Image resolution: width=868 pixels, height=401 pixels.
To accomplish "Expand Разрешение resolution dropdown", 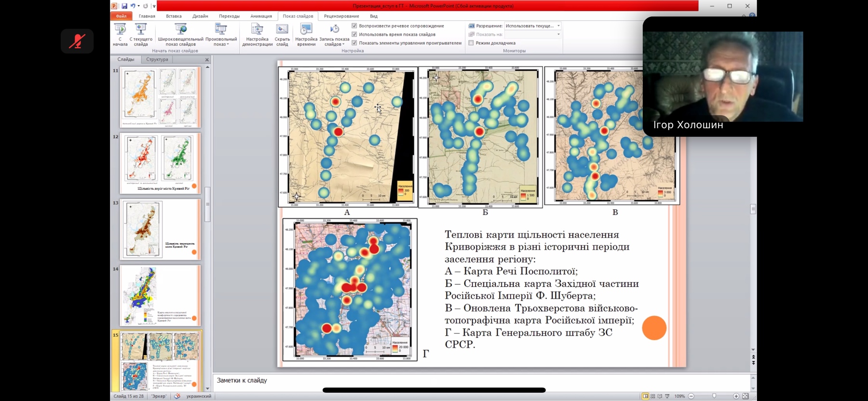I will click(558, 26).
